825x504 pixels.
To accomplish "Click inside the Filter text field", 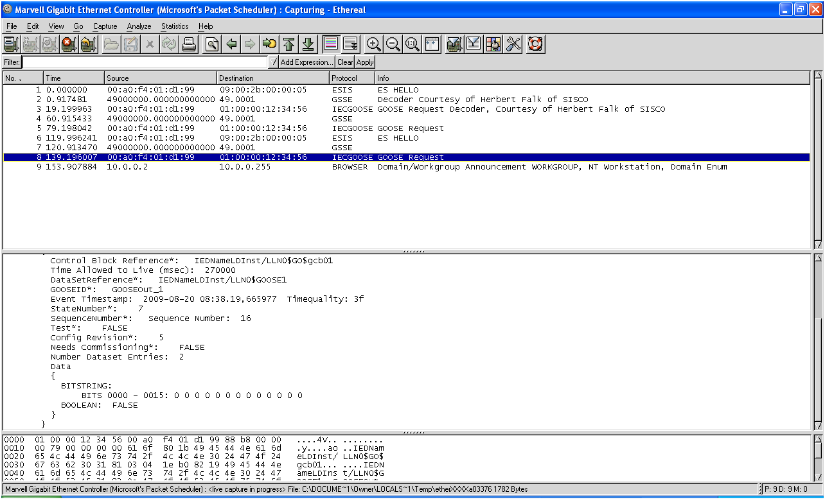I will tap(145, 62).
